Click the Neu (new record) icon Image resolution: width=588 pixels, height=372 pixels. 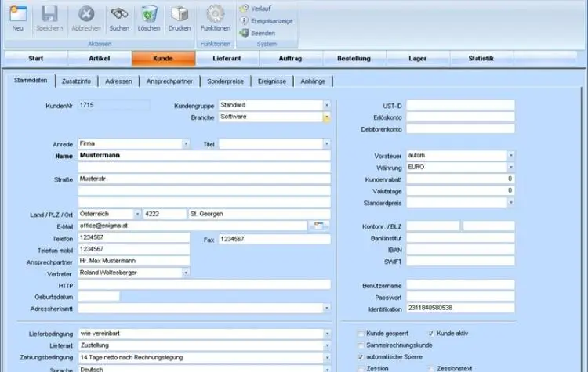pos(17,14)
